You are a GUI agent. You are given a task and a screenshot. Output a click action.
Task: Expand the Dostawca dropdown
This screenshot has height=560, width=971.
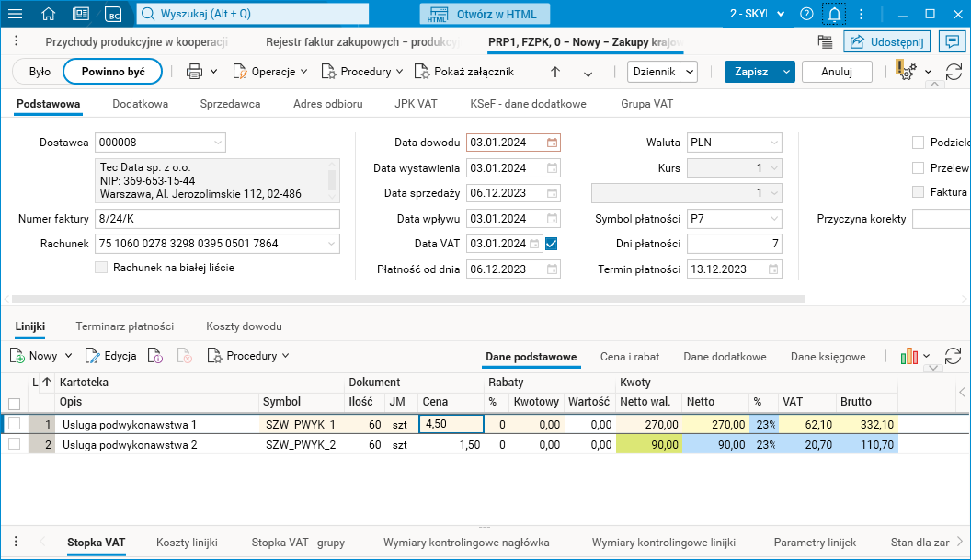tap(217, 143)
